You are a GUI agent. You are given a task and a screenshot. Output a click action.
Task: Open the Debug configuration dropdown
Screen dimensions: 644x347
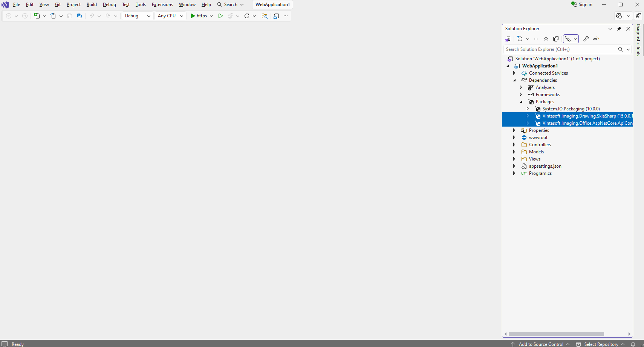[138, 16]
